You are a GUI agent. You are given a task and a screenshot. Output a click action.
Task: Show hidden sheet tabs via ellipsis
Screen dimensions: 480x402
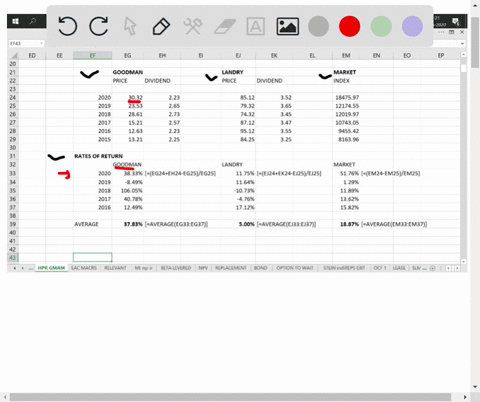tap(31, 268)
